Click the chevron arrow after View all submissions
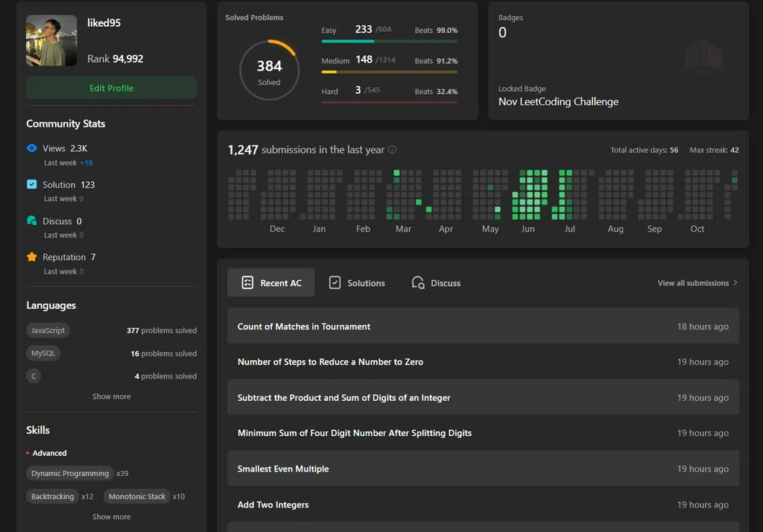Viewport: 763px width, 532px height. (x=735, y=282)
